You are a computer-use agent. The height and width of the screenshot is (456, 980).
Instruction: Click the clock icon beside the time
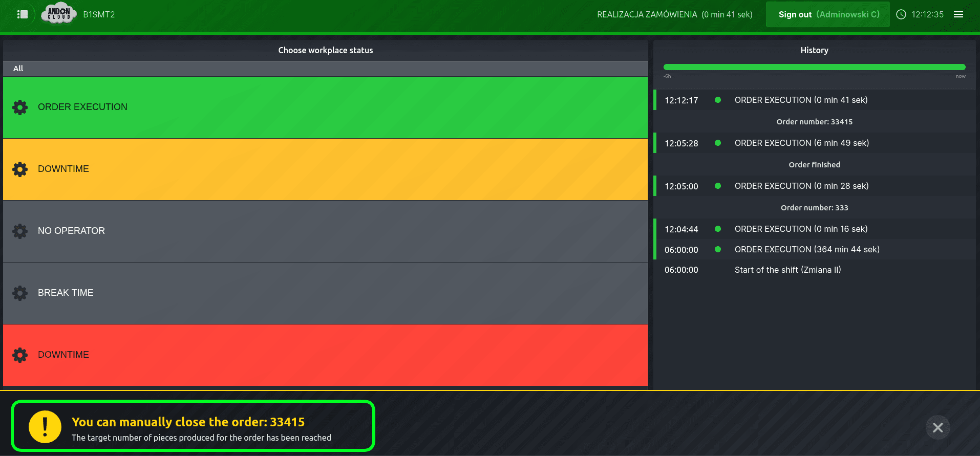pos(901,14)
